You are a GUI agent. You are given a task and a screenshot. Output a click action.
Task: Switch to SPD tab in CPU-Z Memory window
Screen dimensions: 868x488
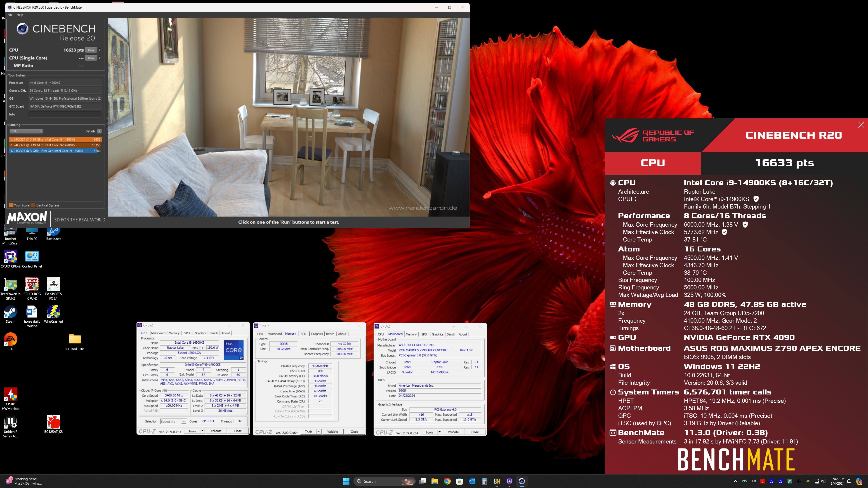303,334
